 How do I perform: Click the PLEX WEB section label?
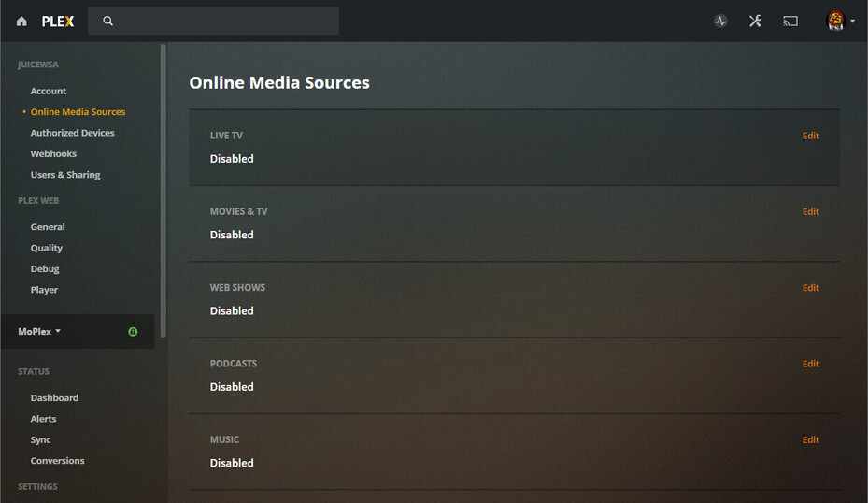pyautogui.click(x=38, y=200)
